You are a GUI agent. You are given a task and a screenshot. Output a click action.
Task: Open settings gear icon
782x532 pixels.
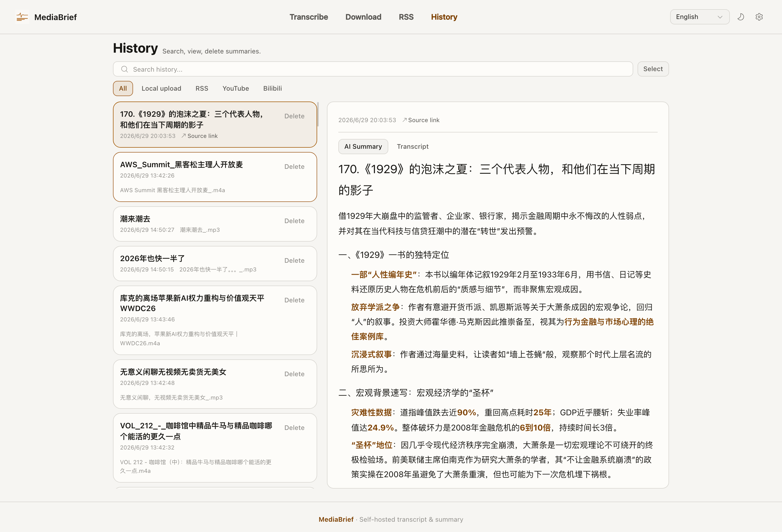coord(759,17)
